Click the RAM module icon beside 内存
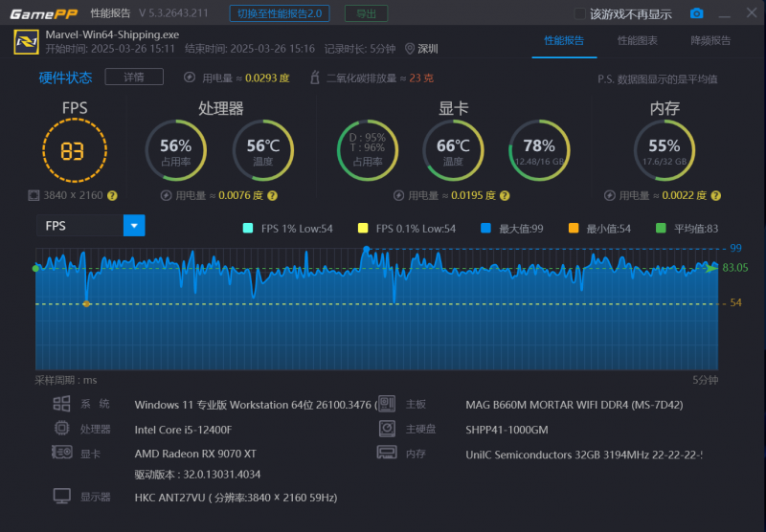This screenshot has height=532, width=766. (x=387, y=453)
